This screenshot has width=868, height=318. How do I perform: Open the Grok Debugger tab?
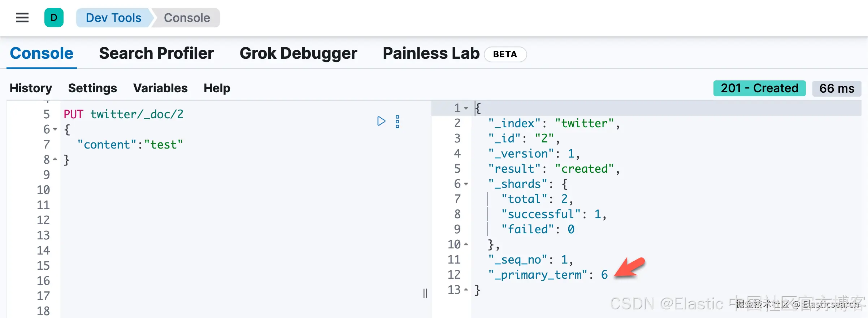coord(298,53)
